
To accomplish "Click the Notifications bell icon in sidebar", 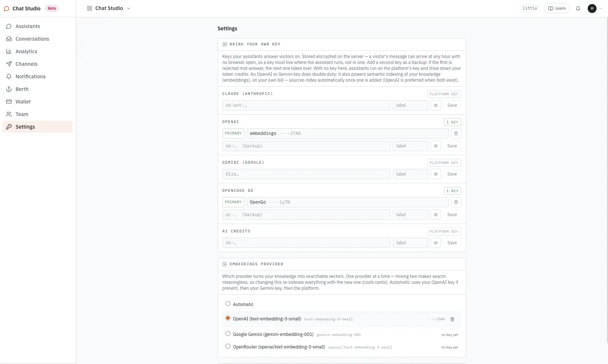I will click(9, 76).
